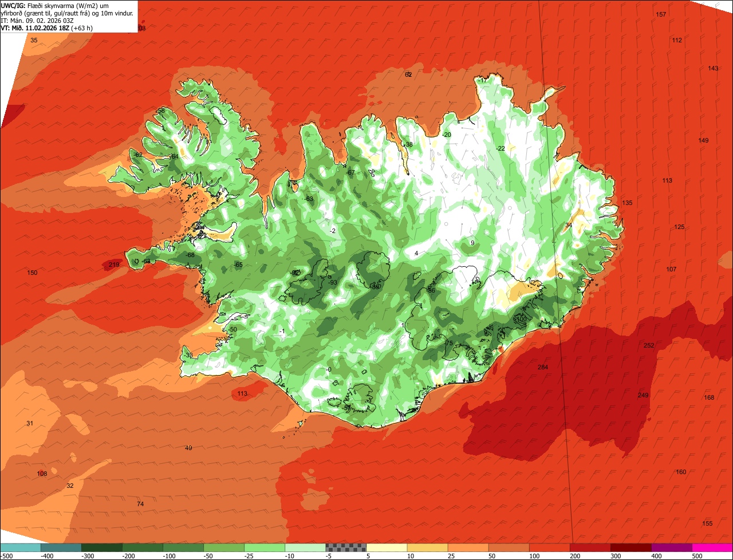Click the dark green legend swatch between -300 and -200
Screen dimensions: 733x560
coord(102,547)
